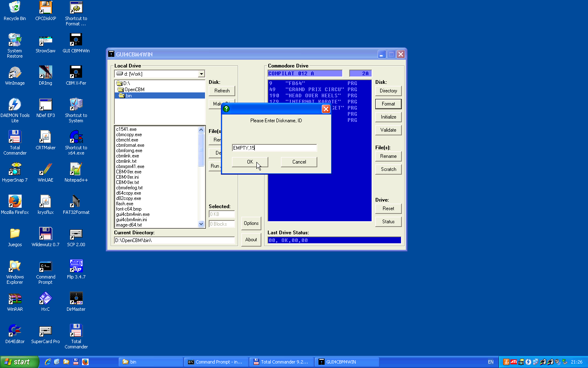Open the Juegos folder icon
588x368 pixels.
pyautogui.click(x=15, y=237)
